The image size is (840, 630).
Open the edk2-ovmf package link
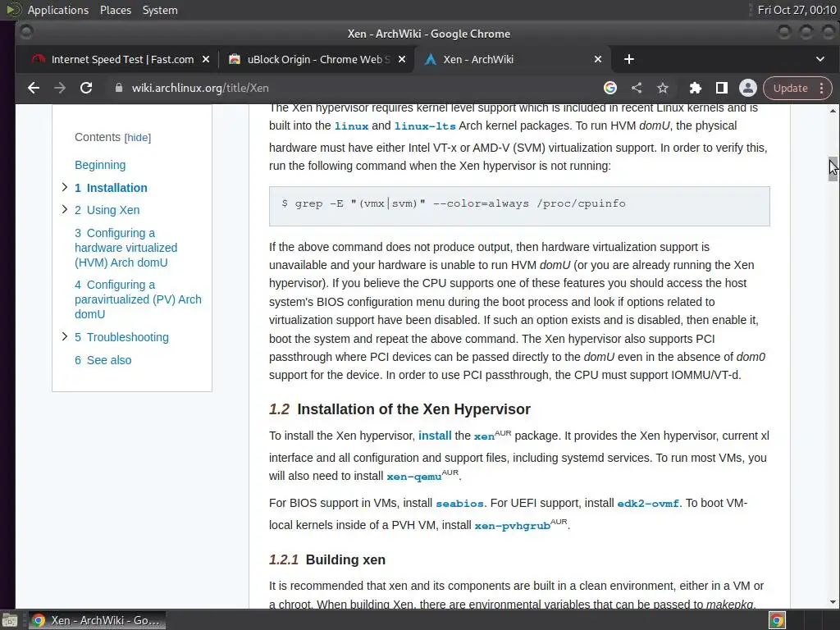[648, 504]
